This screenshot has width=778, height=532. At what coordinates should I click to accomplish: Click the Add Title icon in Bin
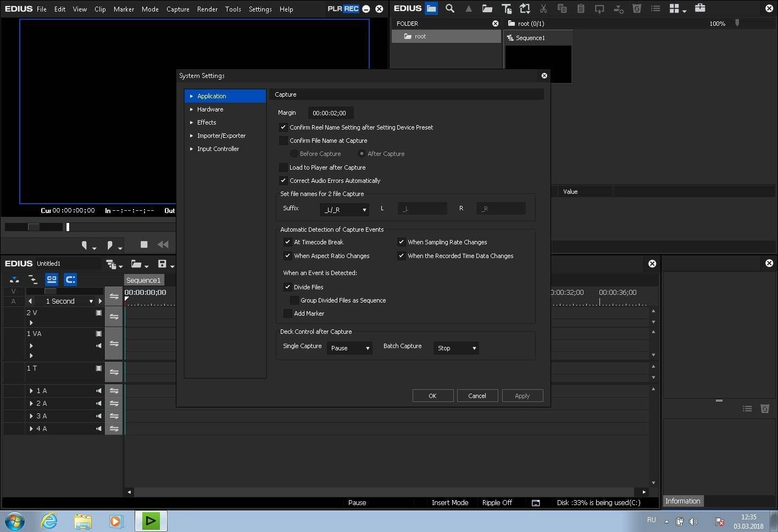506,8
